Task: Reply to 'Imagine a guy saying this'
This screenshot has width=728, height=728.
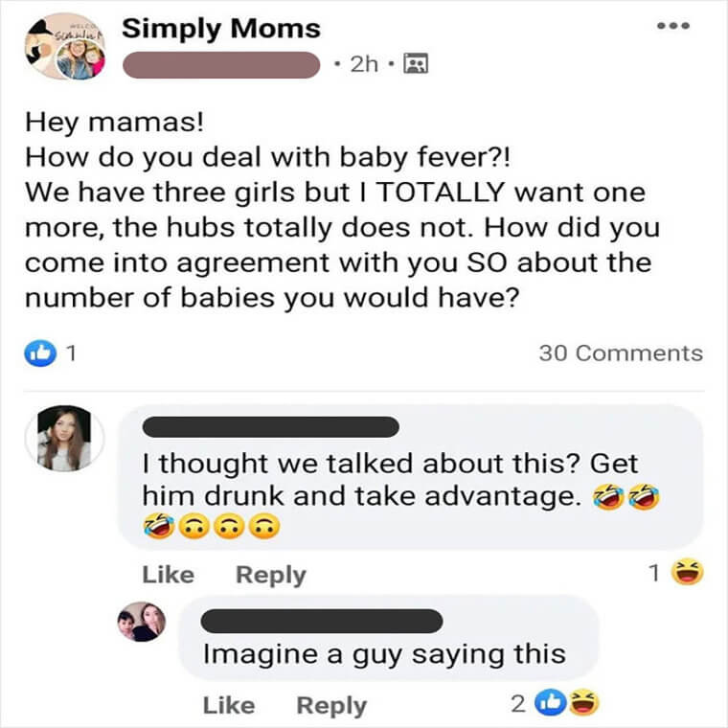Action: [331, 707]
